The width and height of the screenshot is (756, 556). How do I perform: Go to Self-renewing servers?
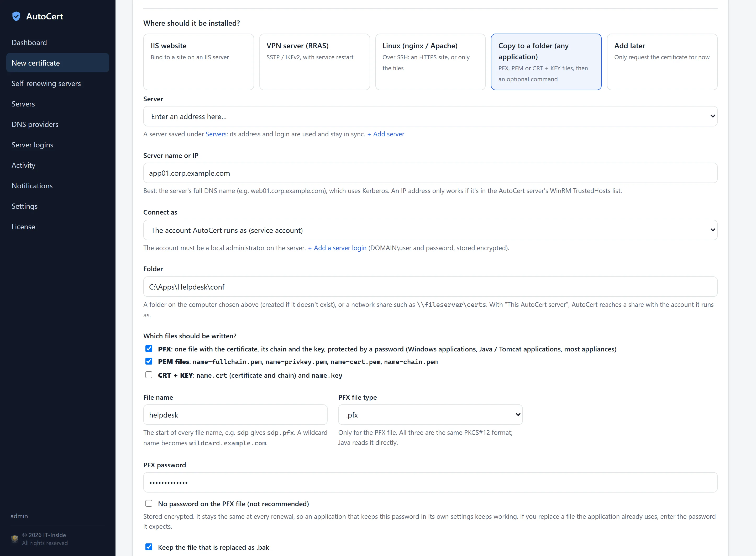(x=57, y=83)
